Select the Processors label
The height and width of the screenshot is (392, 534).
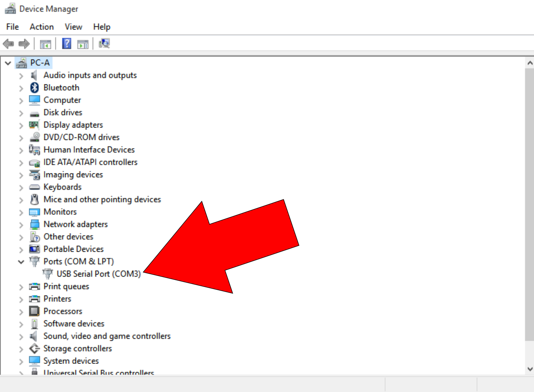point(63,311)
